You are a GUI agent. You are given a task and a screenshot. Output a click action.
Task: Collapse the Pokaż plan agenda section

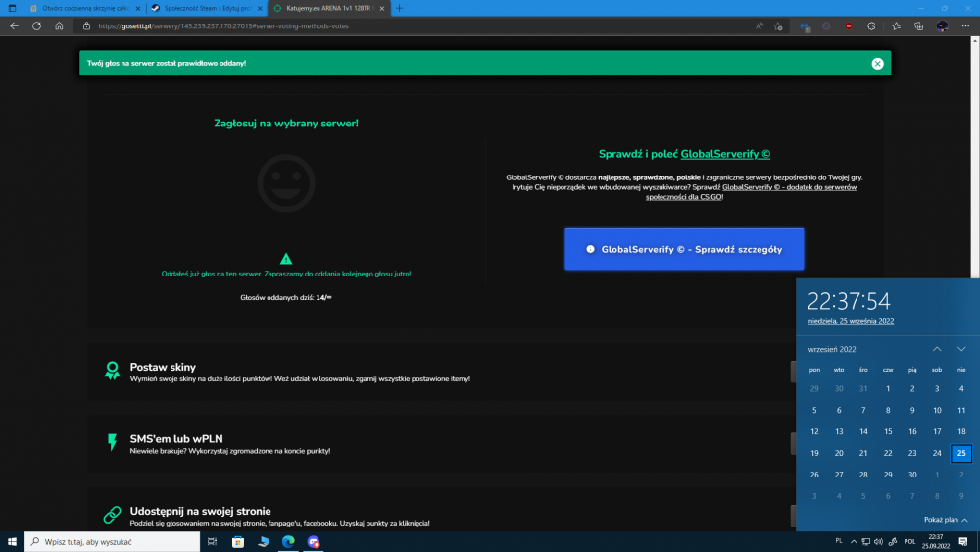coord(946,520)
